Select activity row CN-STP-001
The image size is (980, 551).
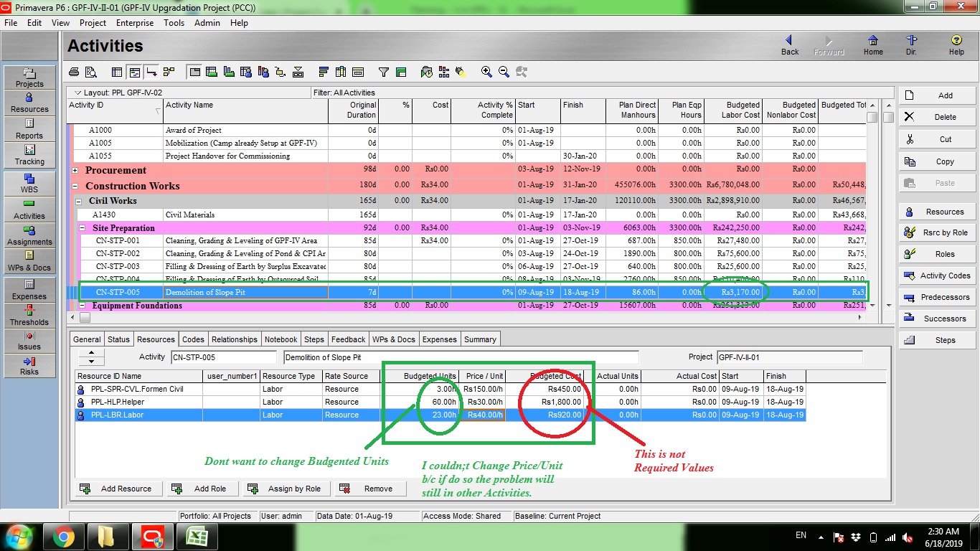click(x=467, y=241)
